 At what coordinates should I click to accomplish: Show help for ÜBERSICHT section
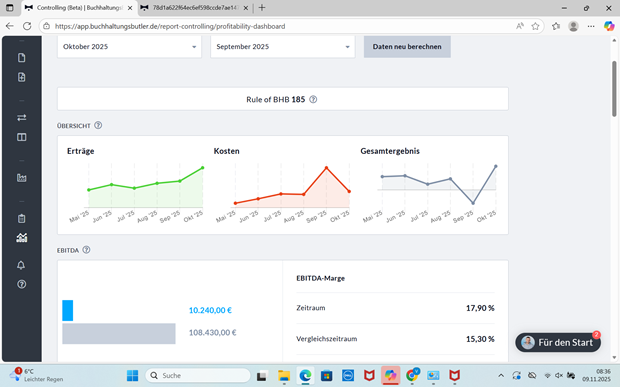(x=98, y=125)
